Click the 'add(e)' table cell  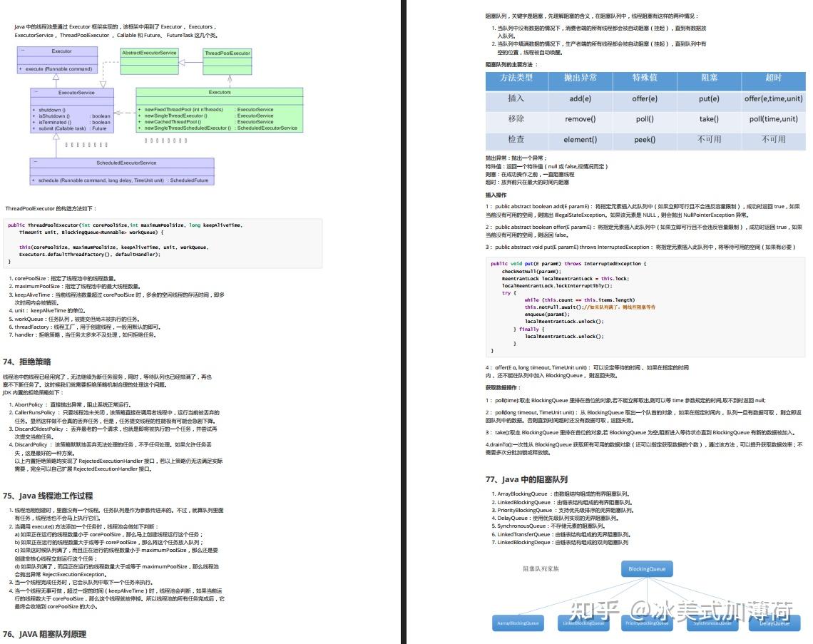tap(581, 98)
